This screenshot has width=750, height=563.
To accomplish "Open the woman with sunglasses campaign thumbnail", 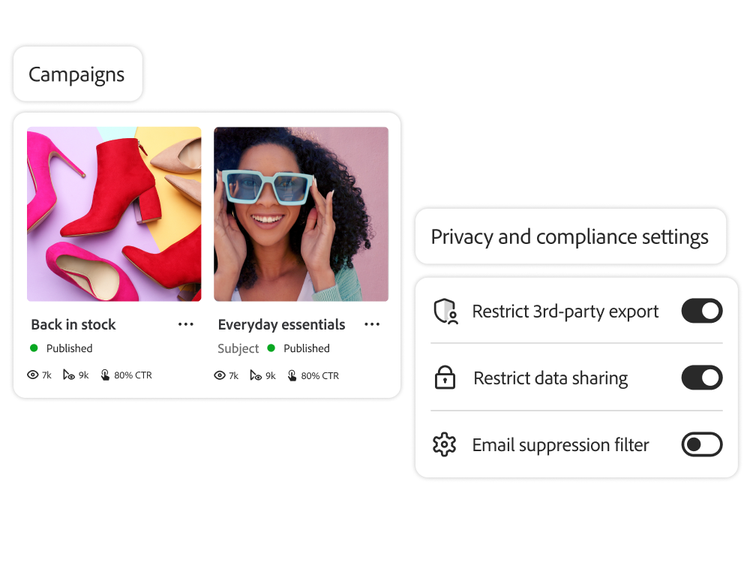I will [x=301, y=214].
